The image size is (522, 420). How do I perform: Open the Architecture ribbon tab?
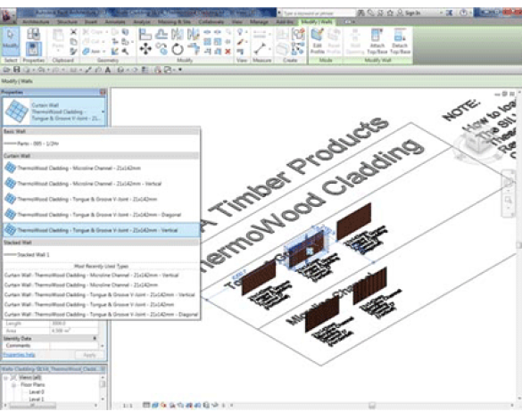click(x=36, y=22)
